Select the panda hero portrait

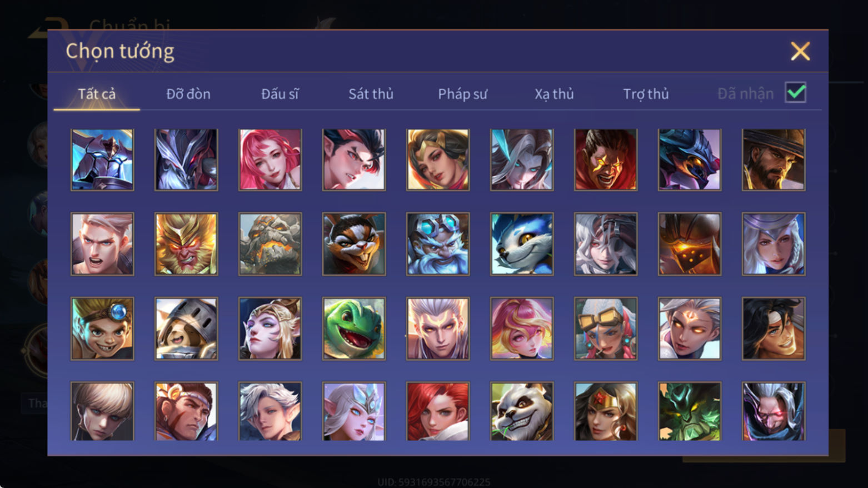coord(522,411)
